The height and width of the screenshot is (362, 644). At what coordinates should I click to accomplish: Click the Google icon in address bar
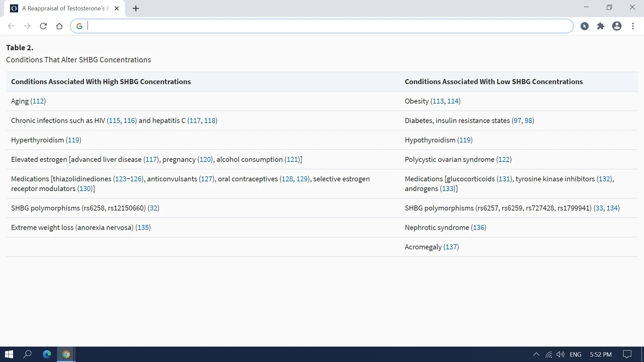[79, 26]
